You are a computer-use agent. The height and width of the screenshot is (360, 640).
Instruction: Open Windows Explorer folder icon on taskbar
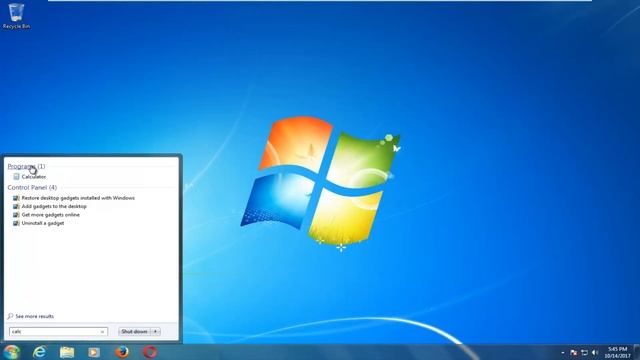[67, 352]
